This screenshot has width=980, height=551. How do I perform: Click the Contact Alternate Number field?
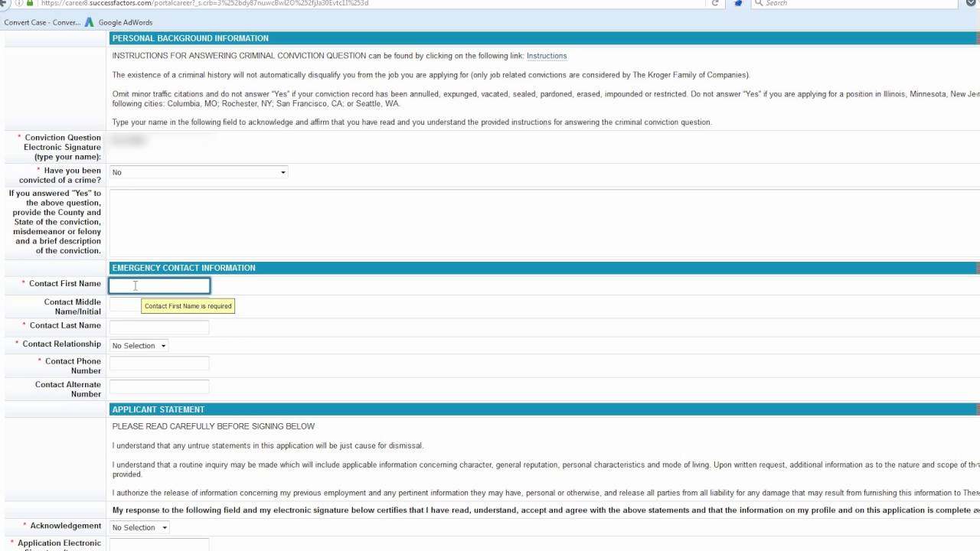coord(159,386)
